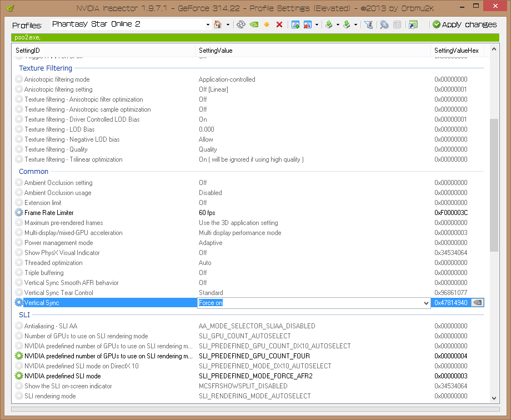Screen dimensions: 511x420
Task: Click the 60 fps value
Action: tap(207, 213)
